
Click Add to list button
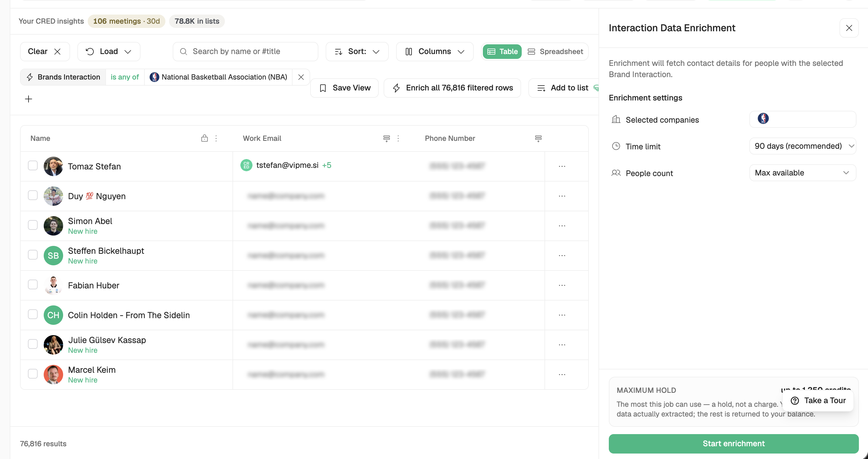[x=563, y=88]
